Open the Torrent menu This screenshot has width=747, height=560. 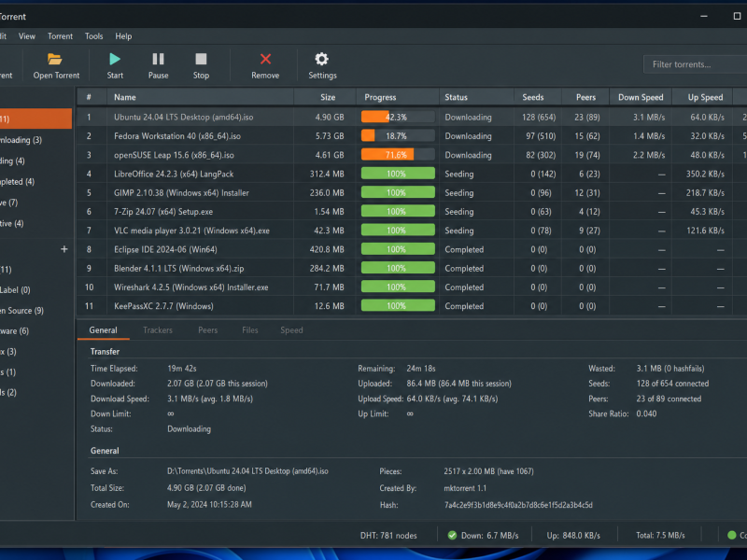point(60,36)
